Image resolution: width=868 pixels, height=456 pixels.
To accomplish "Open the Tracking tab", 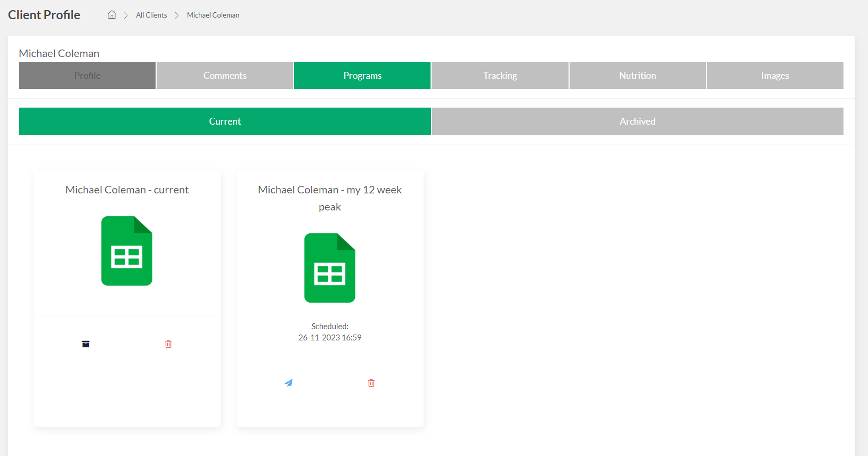I will [x=500, y=76].
